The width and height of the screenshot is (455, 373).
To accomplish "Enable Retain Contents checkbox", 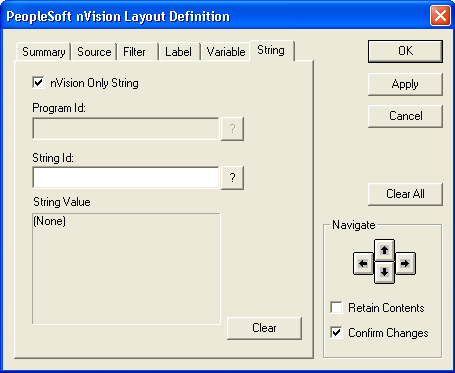I will click(x=336, y=307).
